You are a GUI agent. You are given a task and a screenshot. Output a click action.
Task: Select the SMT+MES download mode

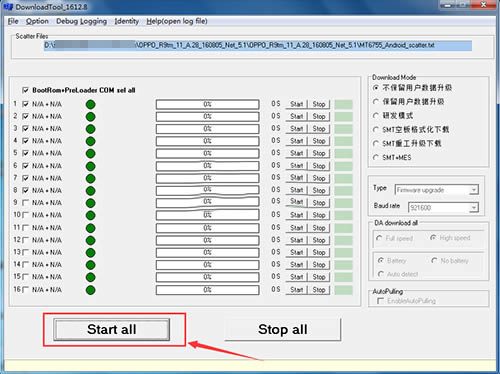[x=376, y=157]
